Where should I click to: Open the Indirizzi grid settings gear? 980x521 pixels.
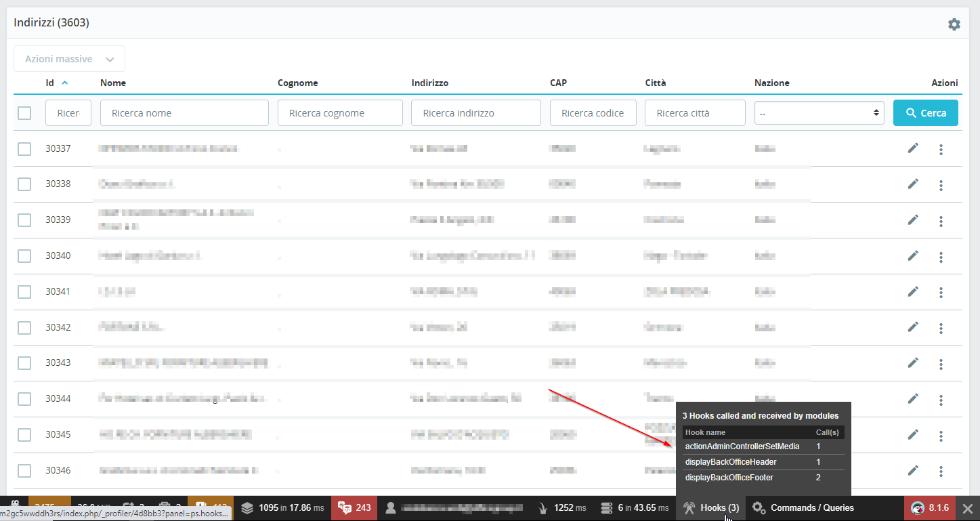pyautogui.click(x=954, y=24)
